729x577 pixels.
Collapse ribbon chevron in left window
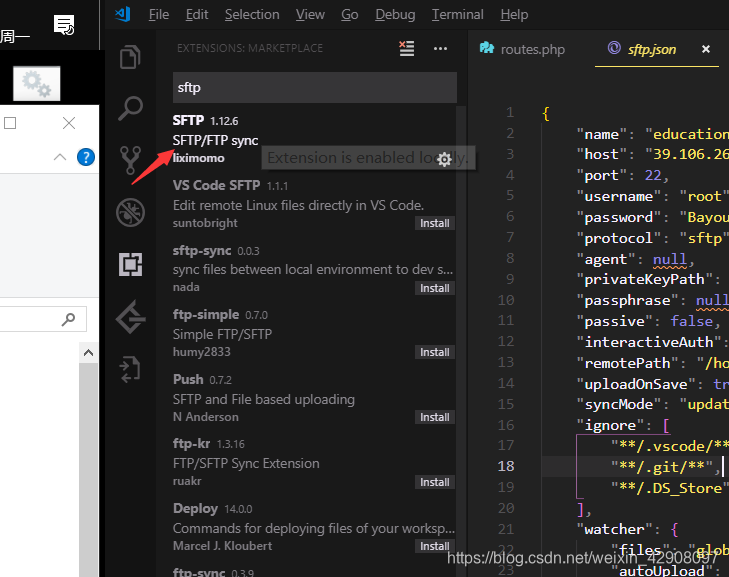(x=60, y=157)
